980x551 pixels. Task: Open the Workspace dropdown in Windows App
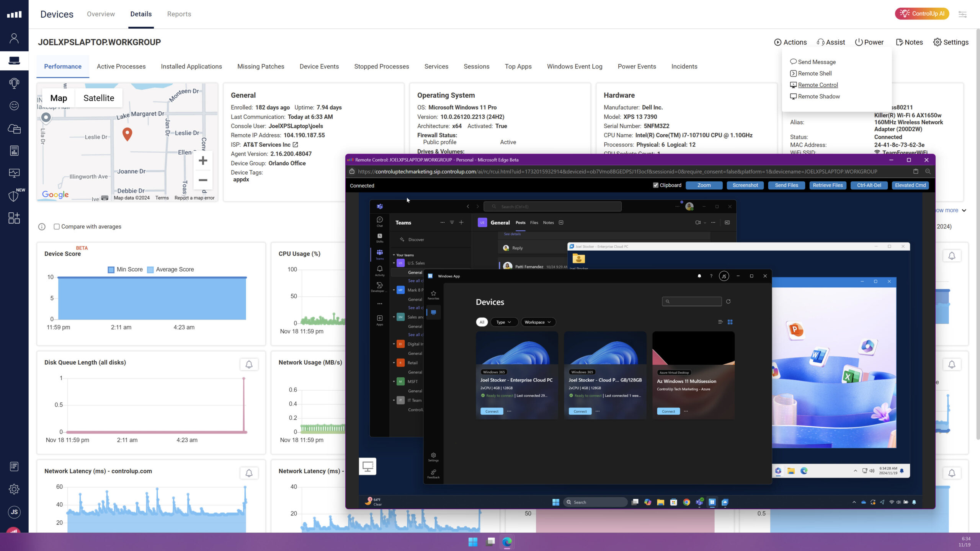click(538, 322)
